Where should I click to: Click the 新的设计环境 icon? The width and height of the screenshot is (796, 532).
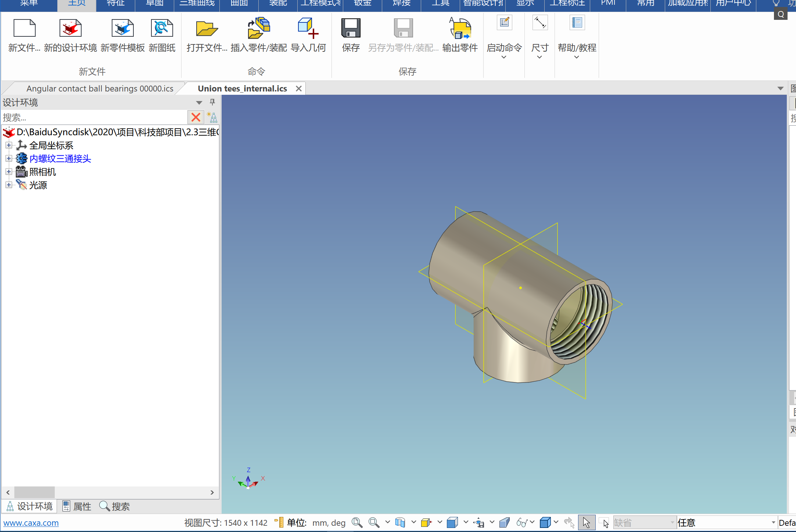point(70,29)
